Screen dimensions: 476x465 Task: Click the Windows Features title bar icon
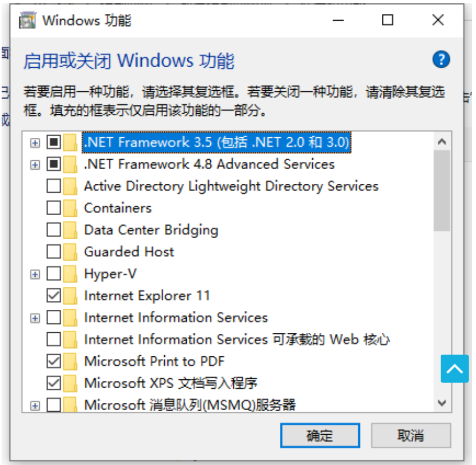click(27, 21)
